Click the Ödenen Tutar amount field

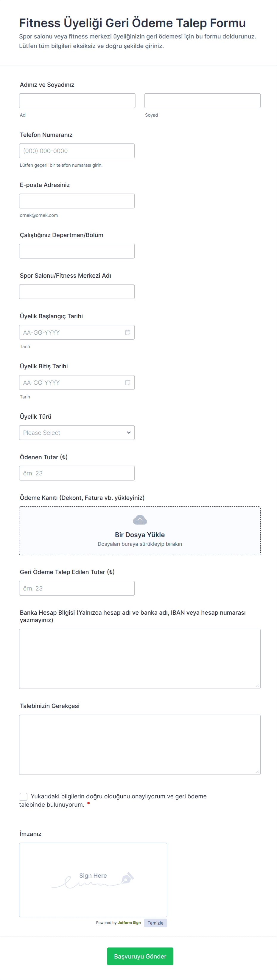click(77, 473)
